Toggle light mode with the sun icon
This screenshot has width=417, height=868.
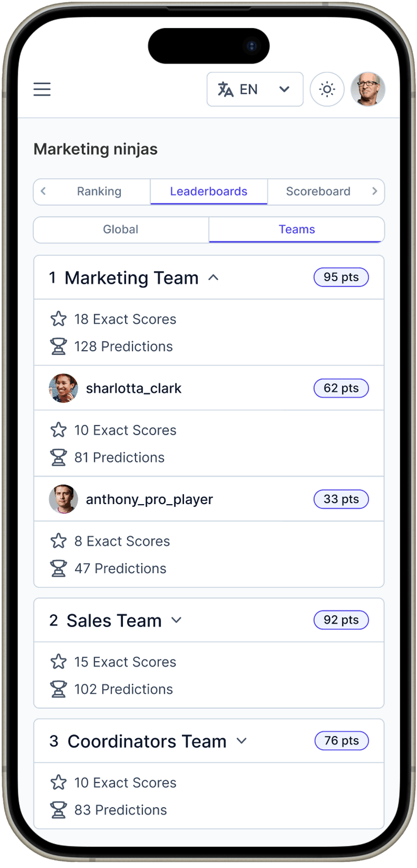(x=327, y=89)
